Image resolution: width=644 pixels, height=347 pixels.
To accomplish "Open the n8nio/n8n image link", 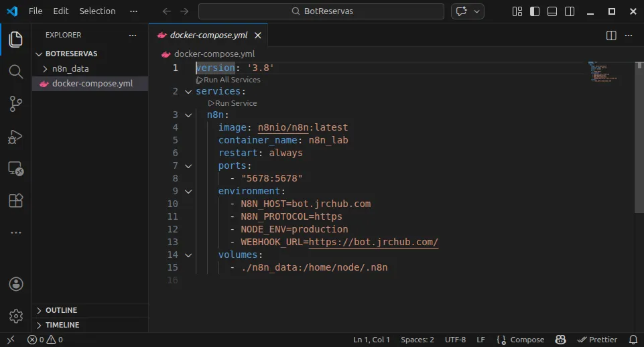I will (x=283, y=127).
